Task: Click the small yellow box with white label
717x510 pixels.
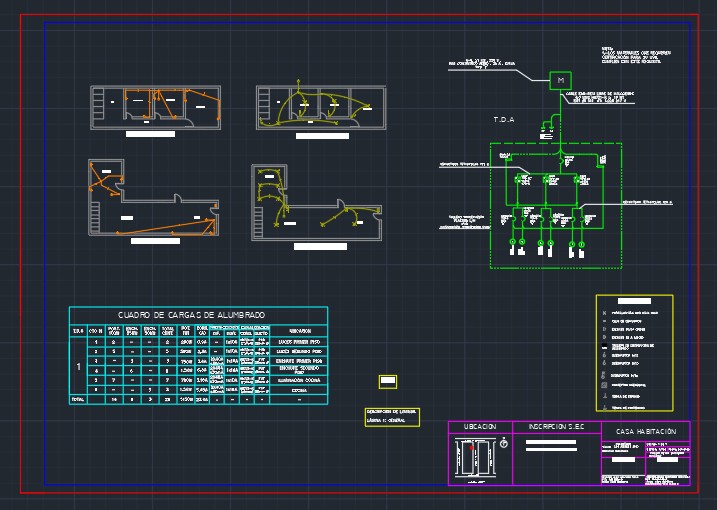Action: pos(387,380)
